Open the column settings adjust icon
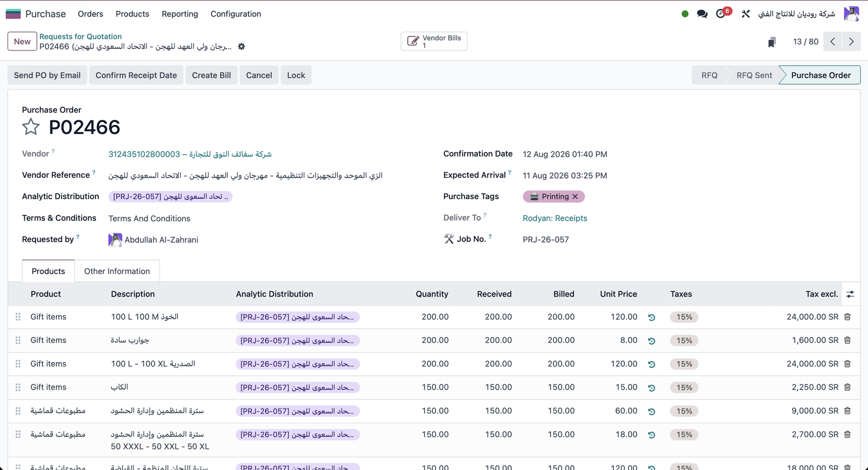The height and width of the screenshot is (470, 868). 850,294
